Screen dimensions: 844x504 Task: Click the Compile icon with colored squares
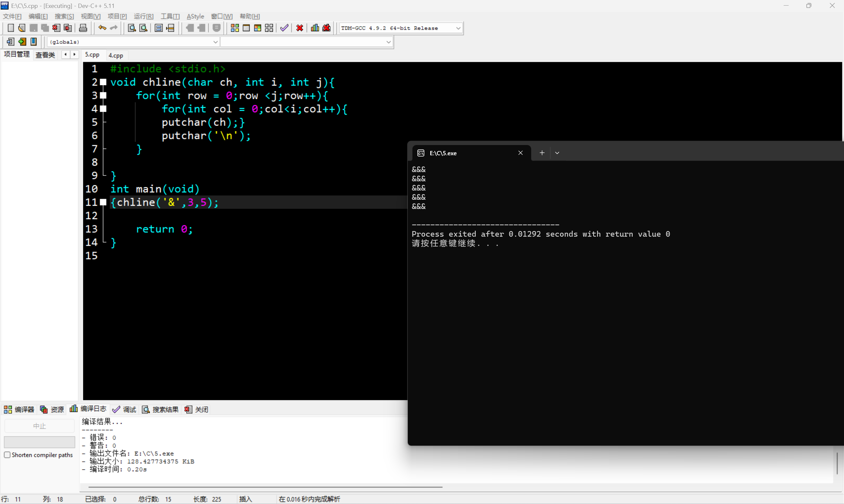click(x=235, y=28)
